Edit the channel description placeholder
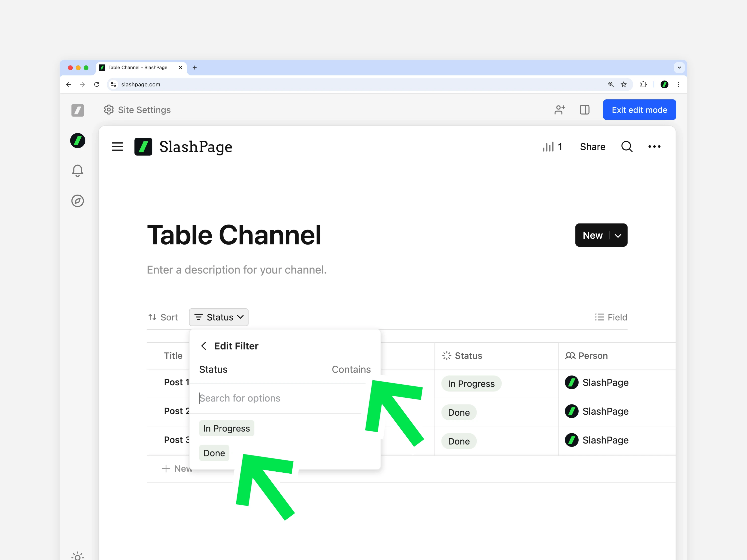 [x=236, y=270]
